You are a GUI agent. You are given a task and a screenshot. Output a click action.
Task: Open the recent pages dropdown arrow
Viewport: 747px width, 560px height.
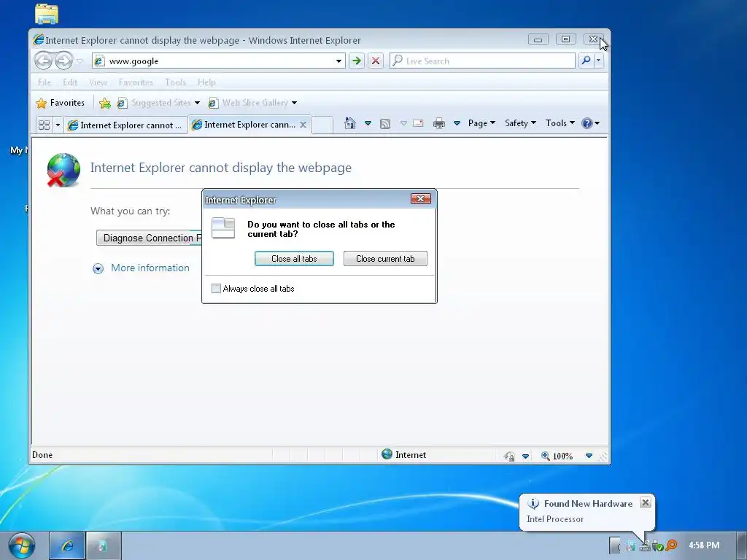point(80,61)
